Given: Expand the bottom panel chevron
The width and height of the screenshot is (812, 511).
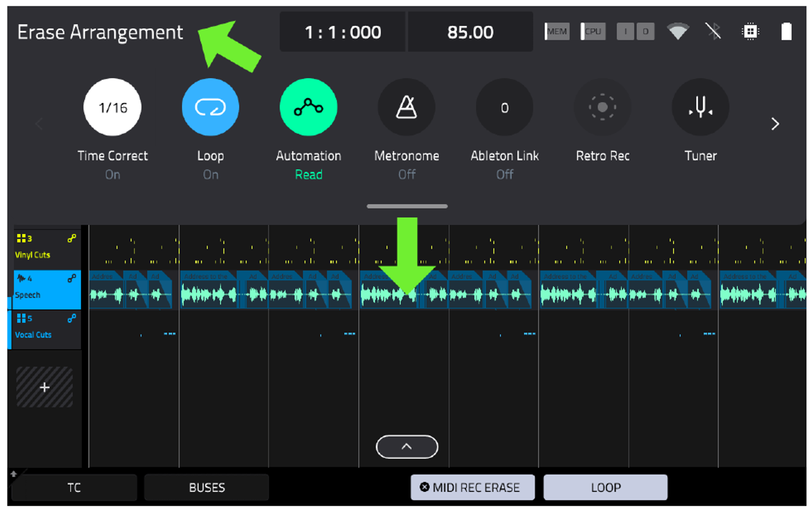Looking at the screenshot, I should click(407, 447).
